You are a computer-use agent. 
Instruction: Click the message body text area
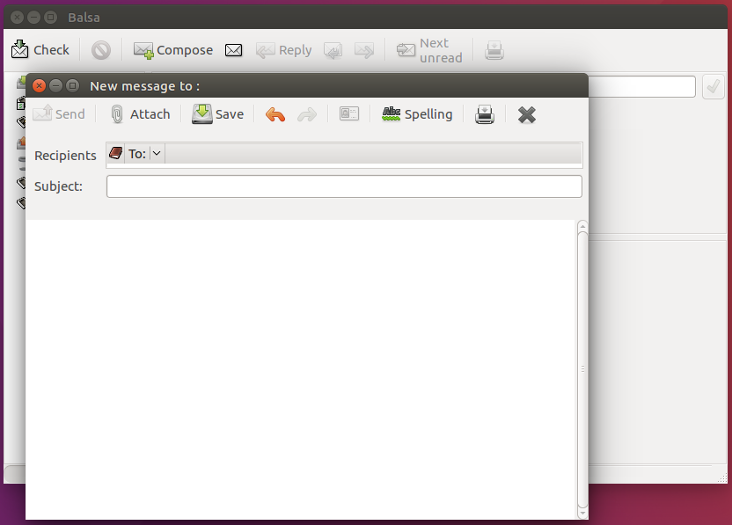click(301, 370)
